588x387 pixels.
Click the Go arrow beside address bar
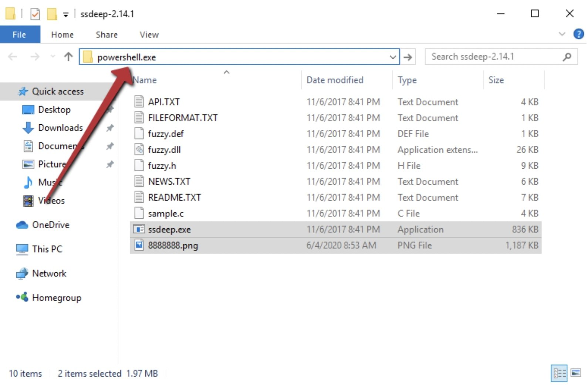pyautogui.click(x=408, y=57)
